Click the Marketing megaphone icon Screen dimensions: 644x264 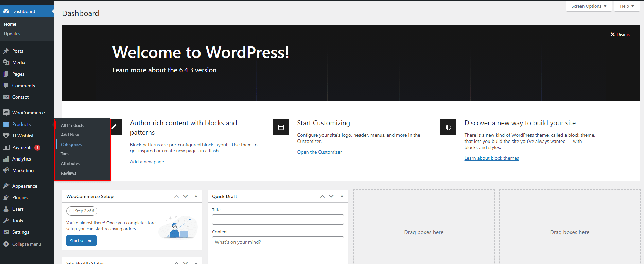point(6,170)
